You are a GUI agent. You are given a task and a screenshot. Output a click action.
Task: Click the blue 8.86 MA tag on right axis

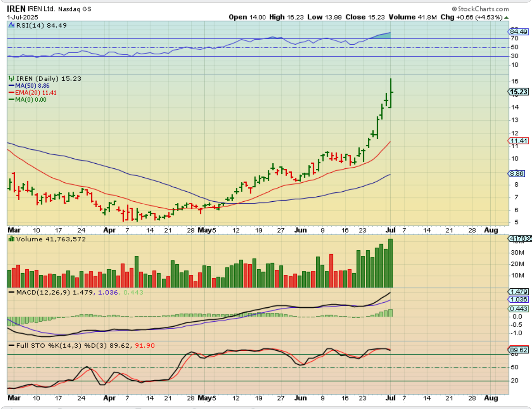517,173
